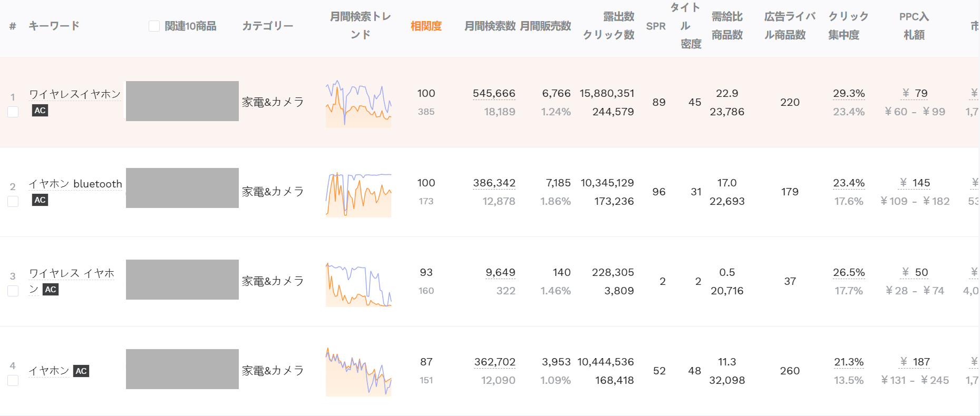Click the related products thumbnail in row 1
Viewport: 980px width, 416px height.
tap(182, 101)
